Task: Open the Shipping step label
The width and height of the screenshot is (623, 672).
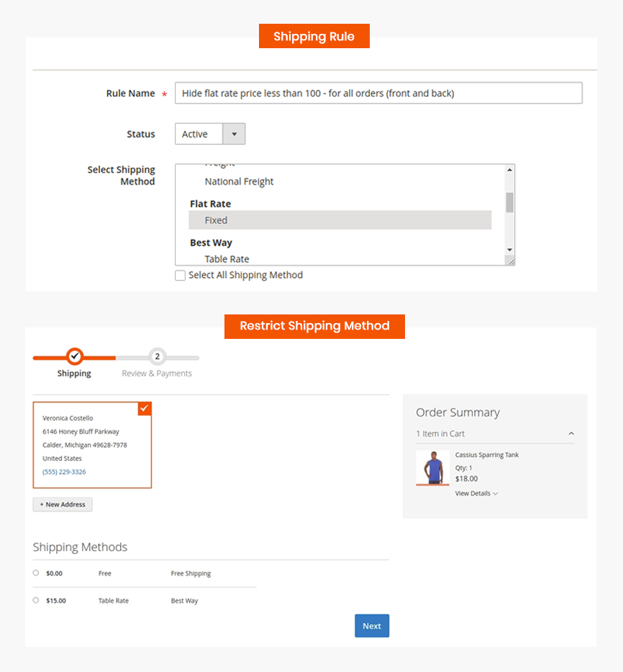Action: (74, 373)
